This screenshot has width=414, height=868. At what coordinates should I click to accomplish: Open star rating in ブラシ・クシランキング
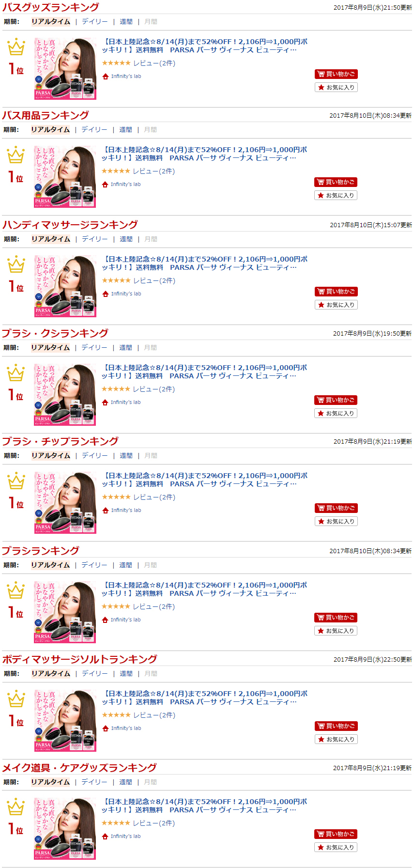[116, 389]
